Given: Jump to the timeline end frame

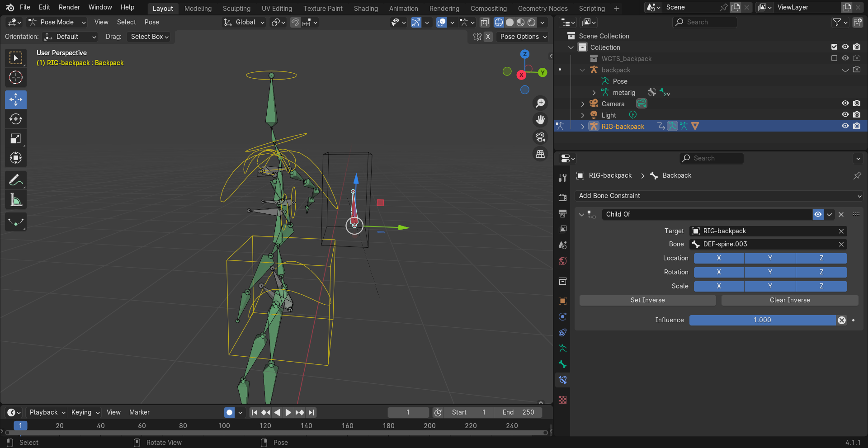Looking at the screenshot, I should (311, 412).
